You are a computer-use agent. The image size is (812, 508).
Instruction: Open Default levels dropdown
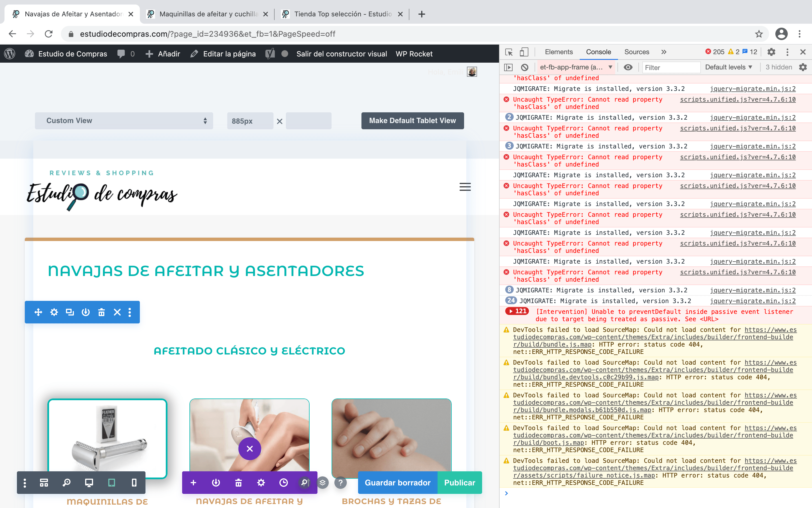pyautogui.click(x=729, y=67)
